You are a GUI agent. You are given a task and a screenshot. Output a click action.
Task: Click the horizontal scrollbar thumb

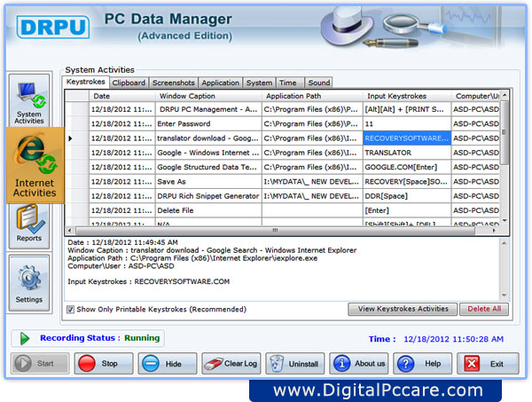[x=275, y=231]
